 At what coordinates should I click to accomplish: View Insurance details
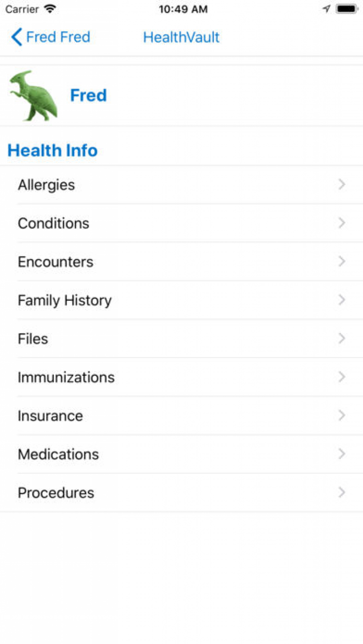point(50,416)
